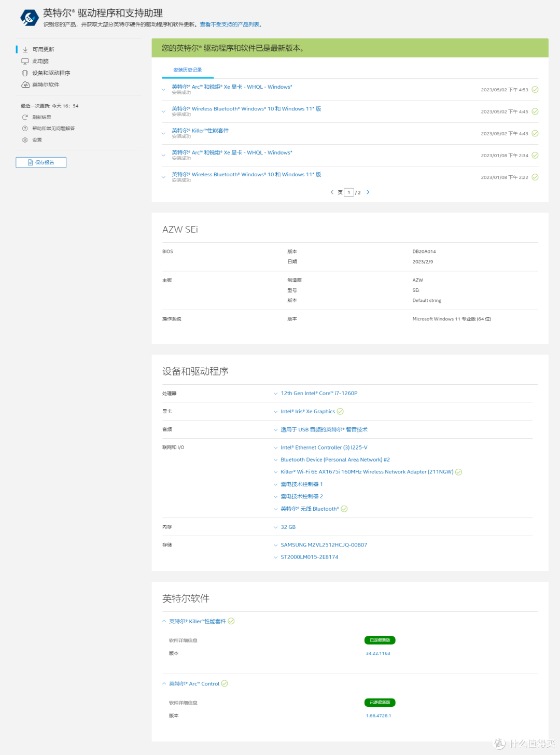Open 查看不受支持的产品列表 link

click(x=230, y=24)
